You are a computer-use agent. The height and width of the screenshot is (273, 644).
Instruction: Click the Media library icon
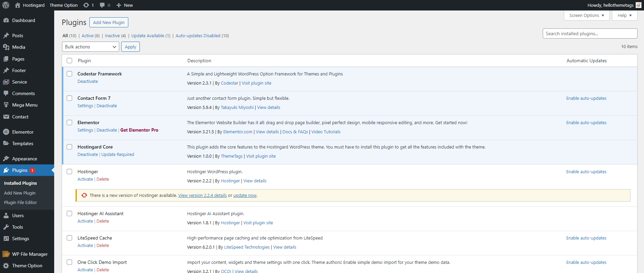click(6, 47)
